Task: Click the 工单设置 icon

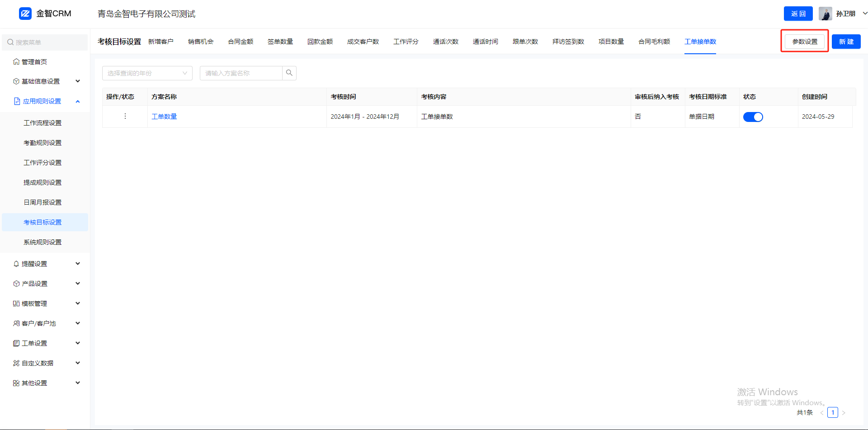Action: tap(16, 343)
